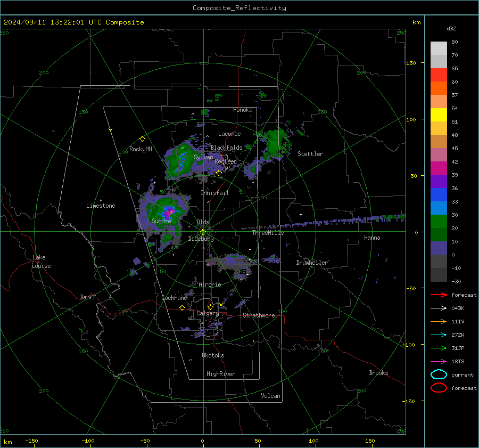Click the Hanna label
The width and height of the screenshot is (479, 448).
[x=372, y=238]
